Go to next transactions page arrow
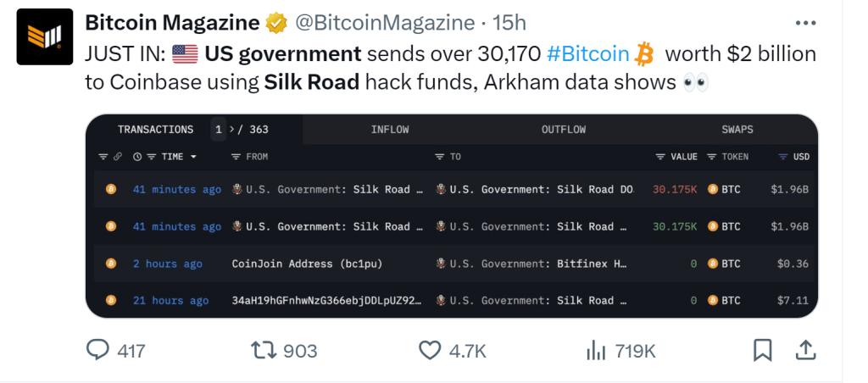The width and height of the screenshot is (868, 383). point(231,130)
